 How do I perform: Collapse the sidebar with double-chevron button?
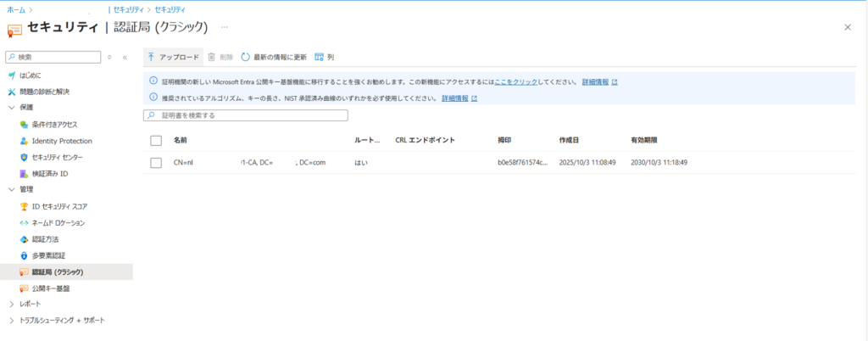coord(125,58)
